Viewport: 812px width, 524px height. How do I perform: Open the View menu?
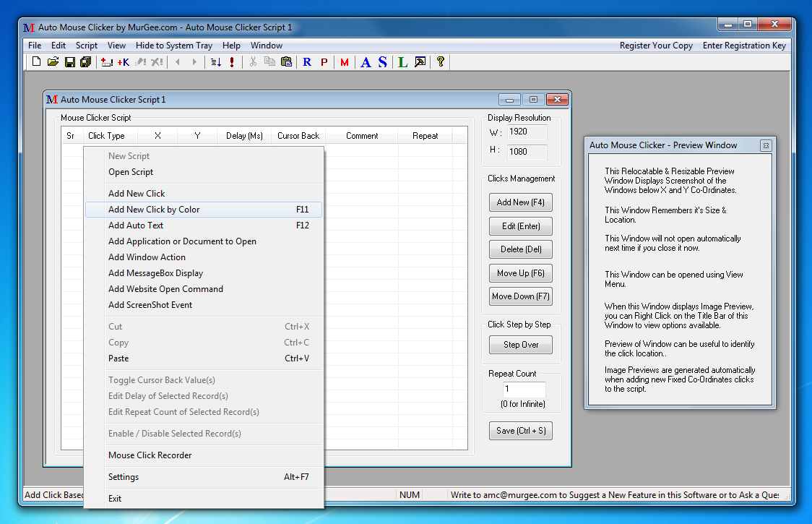116,46
